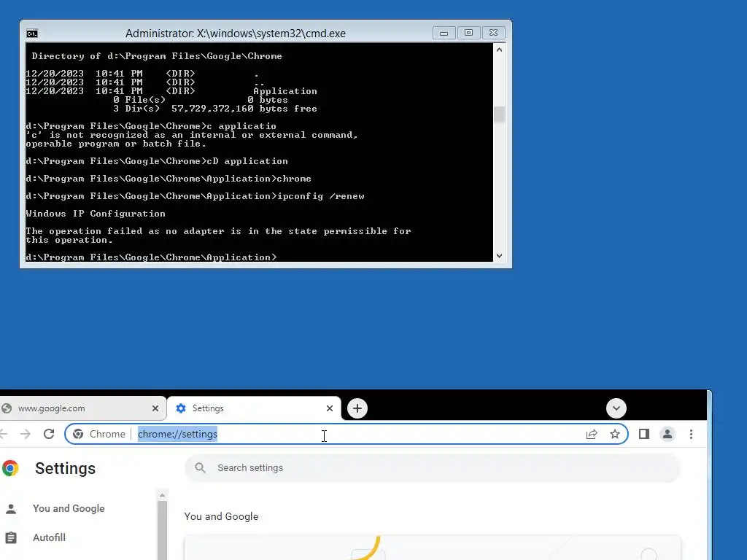The width and height of the screenshot is (747, 560).
Task: Close the Settings tab
Action: coord(330,408)
